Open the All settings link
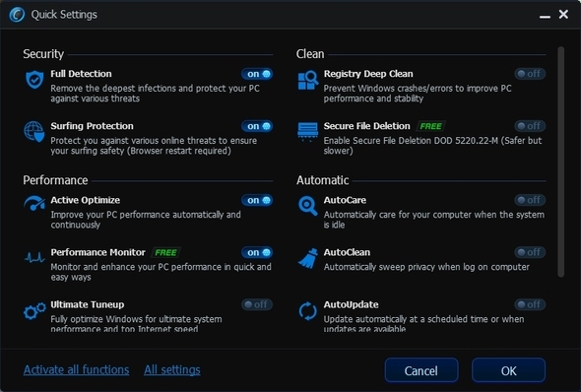Screen dimensions: 581x392 point(172,369)
